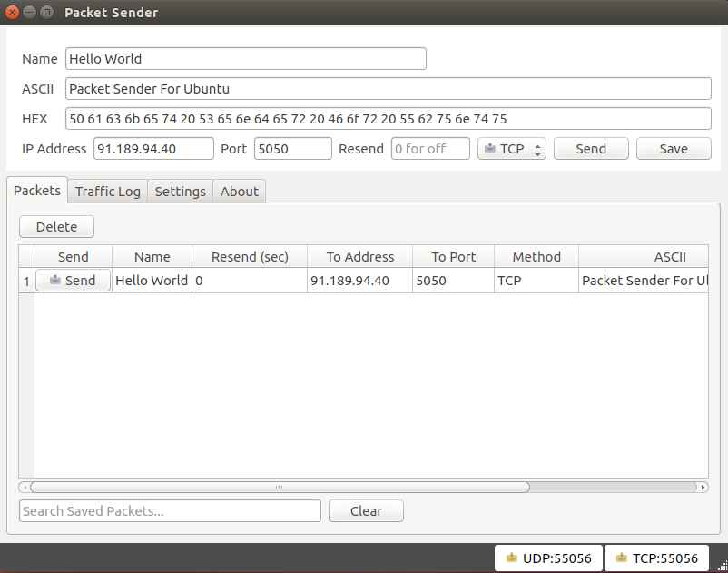
Task: Select the 5050 To Port cell
Action: 453,281
